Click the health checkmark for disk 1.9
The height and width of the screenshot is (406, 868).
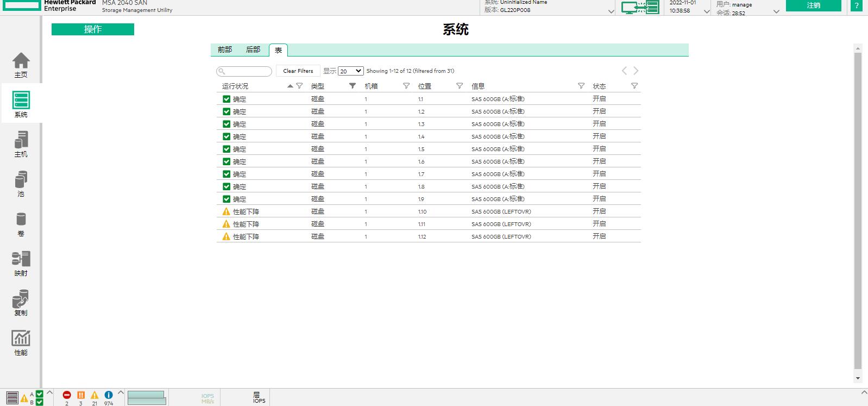(227, 199)
